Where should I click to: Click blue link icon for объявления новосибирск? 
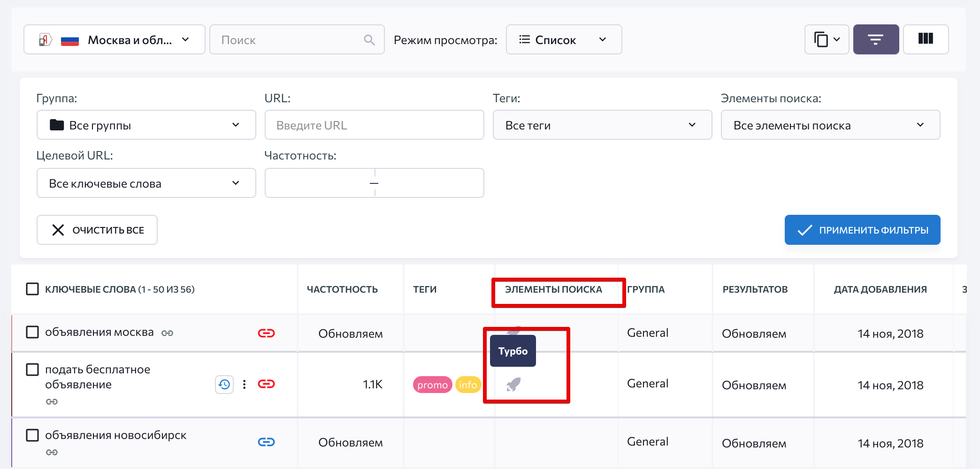266,442
